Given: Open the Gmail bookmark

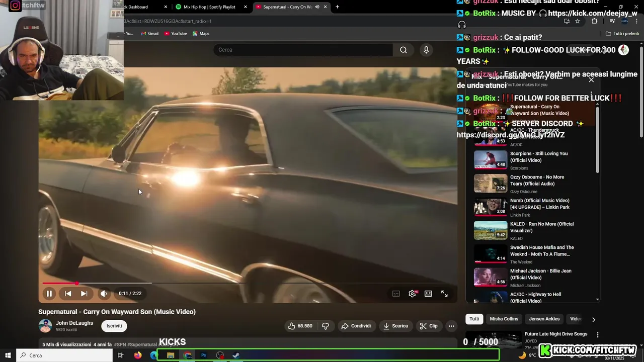Looking at the screenshot, I should point(149,33).
